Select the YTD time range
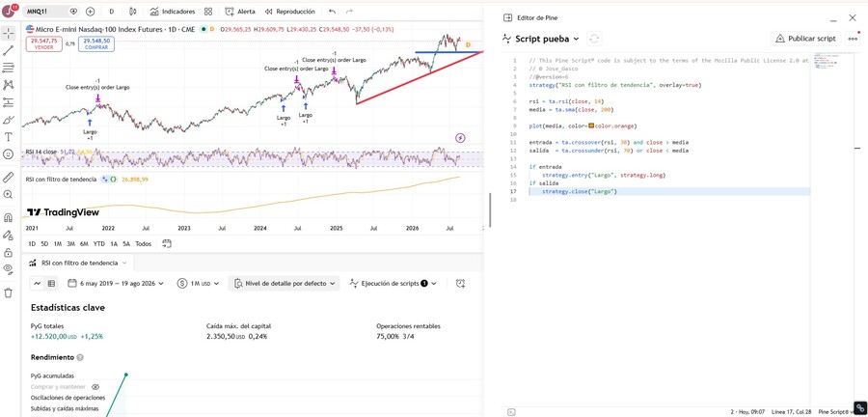 point(99,243)
